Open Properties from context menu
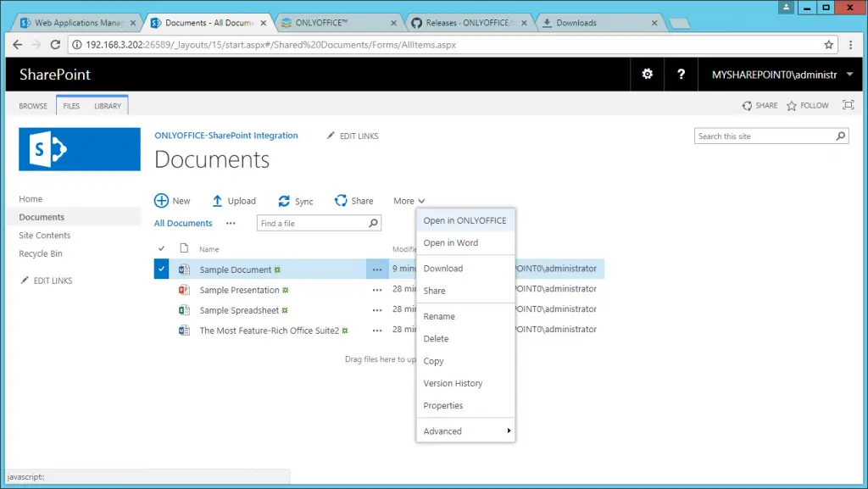Image resolution: width=868 pixels, height=489 pixels. coord(465,405)
